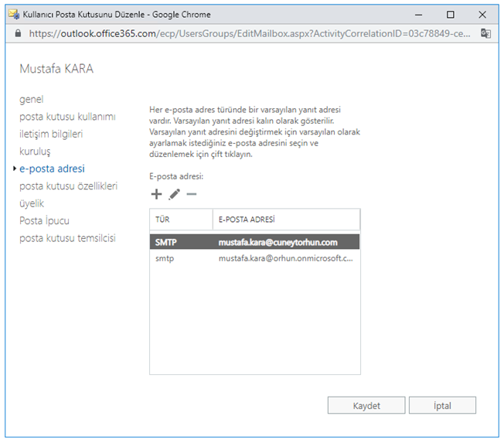Sort by TÜR column header
Viewport: 504px width, 443px height.
(181, 220)
